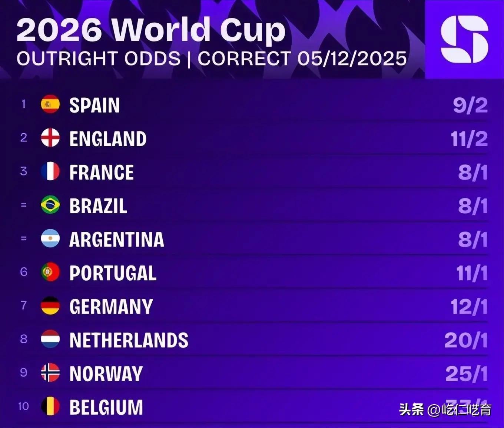This screenshot has height=428, width=504.
Task: Click the Spain flag icon
Action: click(x=50, y=104)
